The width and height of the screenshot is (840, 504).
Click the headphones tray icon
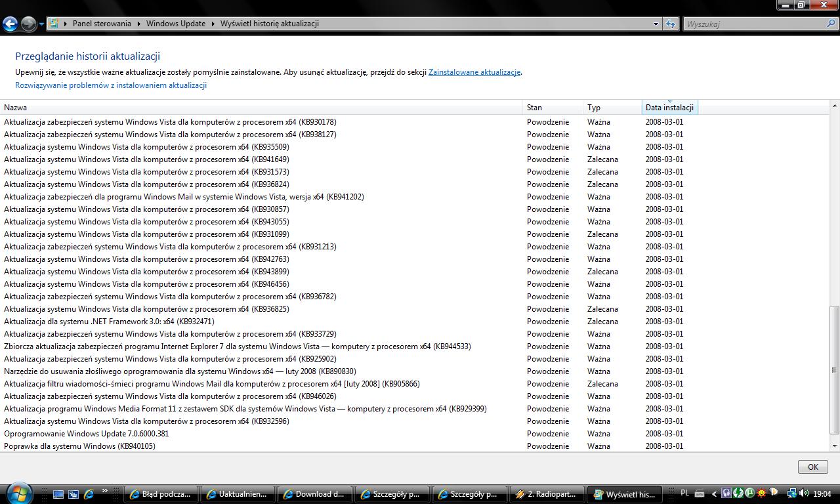click(726, 493)
